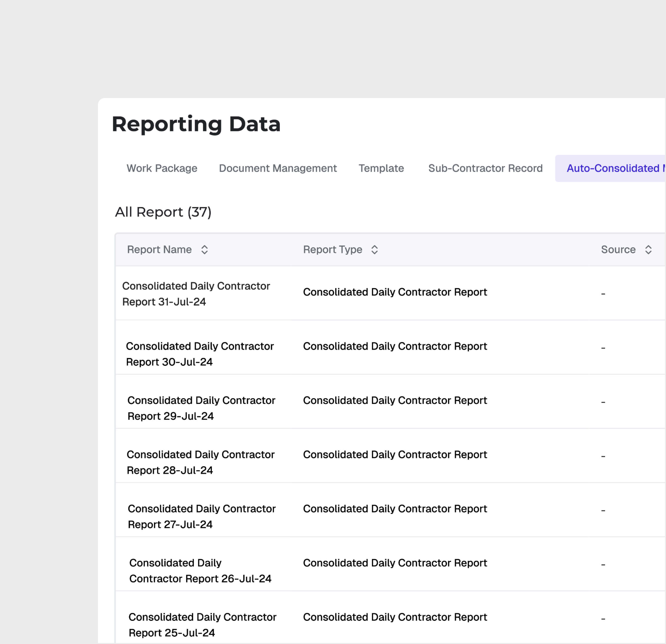The image size is (666, 644).
Task: Select Consolidated Daily Contractor Report 26-Jul-24
Action: [x=200, y=570]
